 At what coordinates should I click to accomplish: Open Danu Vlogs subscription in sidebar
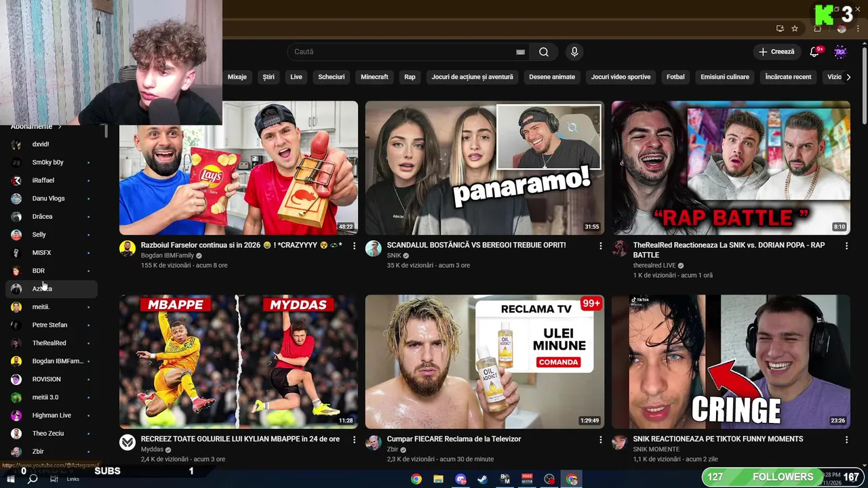(x=52, y=199)
